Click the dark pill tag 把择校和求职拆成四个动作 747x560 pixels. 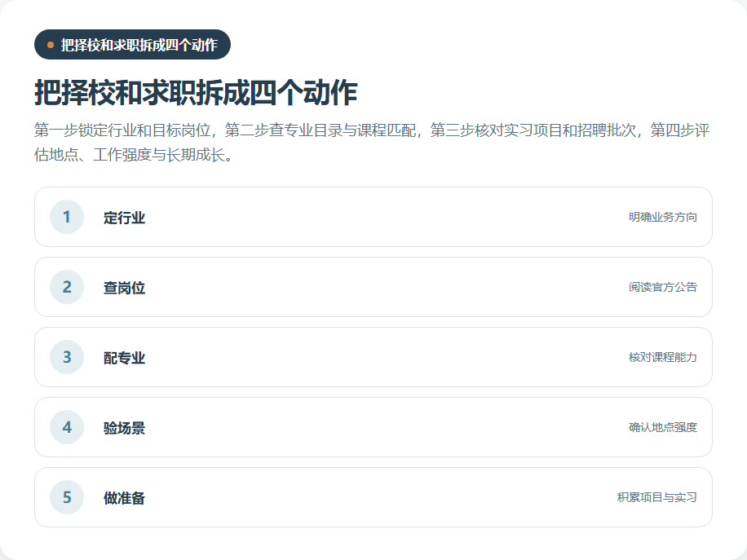pos(132,45)
